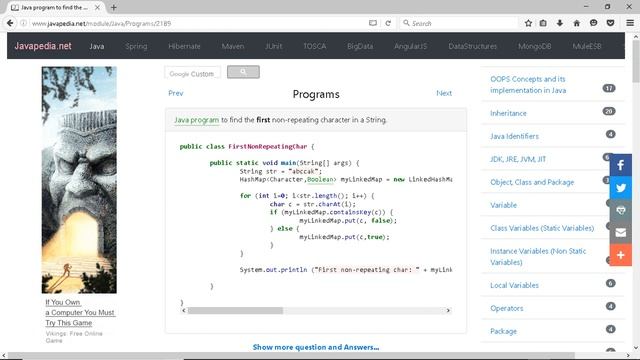This screenshot has height=360, width=640.
Task: Open Class Variables (Static Variables) topic
Action: point(542,228)
